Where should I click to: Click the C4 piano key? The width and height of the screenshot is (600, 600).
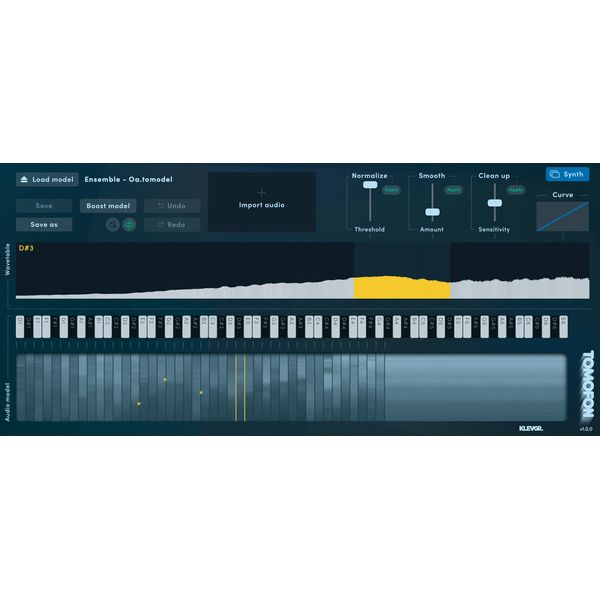click(x=318, y=327)
